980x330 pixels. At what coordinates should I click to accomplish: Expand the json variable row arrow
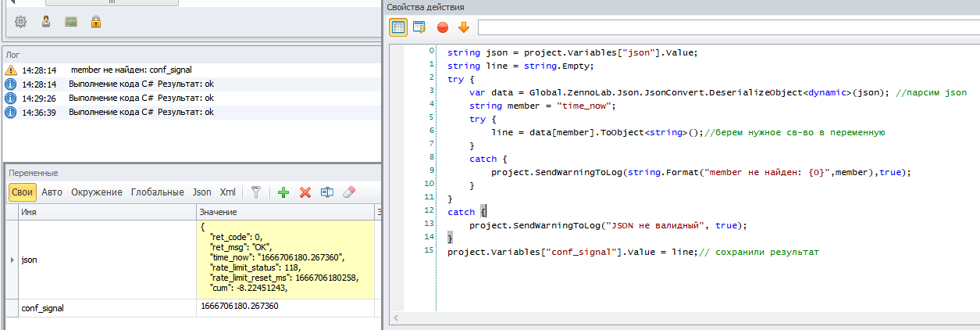click(x=12, y=260)
